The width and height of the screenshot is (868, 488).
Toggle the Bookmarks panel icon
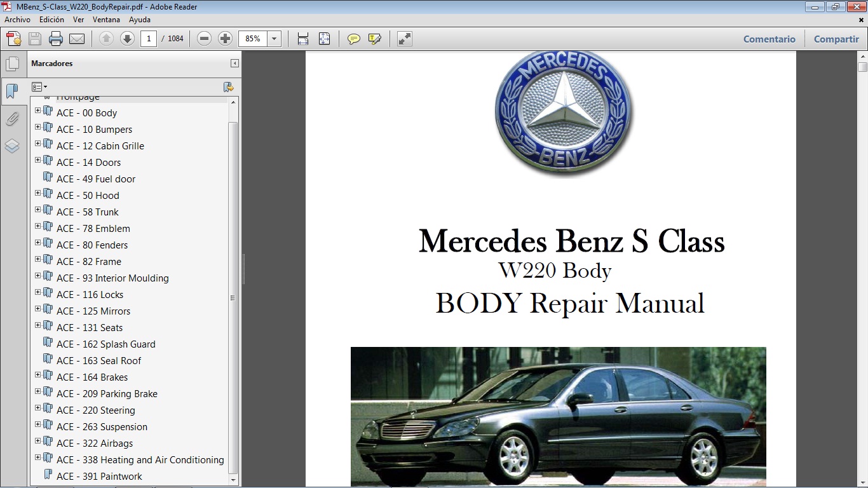coord(12,91)
